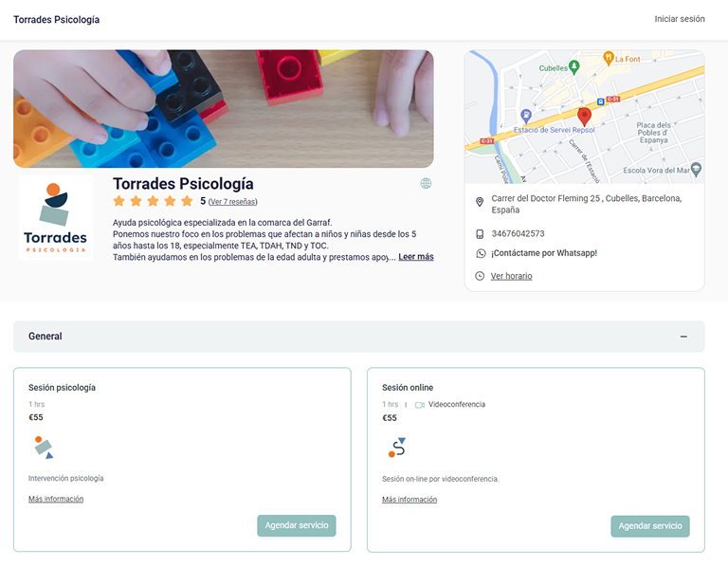Click Plaça dels Pobles d'Espanya on map
Image resolution: width=728 pixels, height=567 pixels.
(653, 133)
